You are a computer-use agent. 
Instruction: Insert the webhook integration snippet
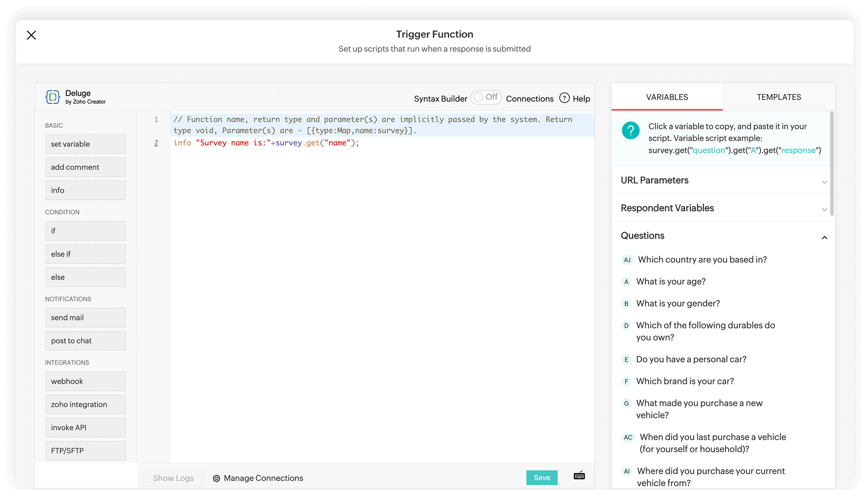(85, 381)
